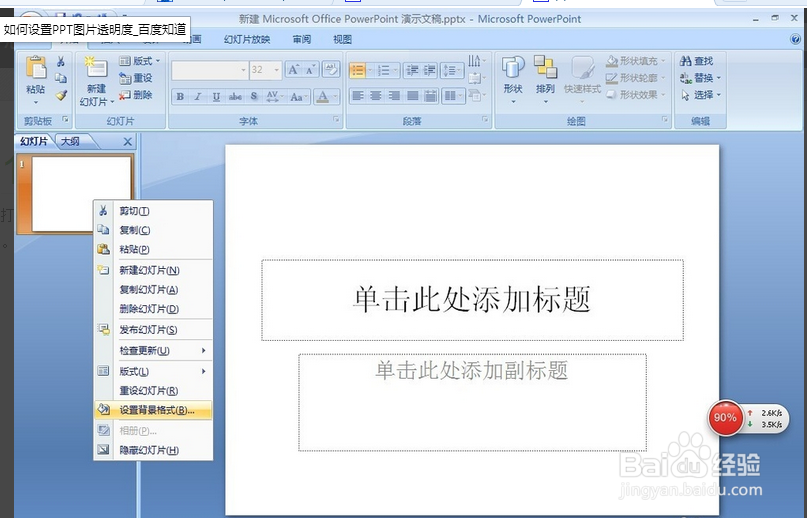This screenshot has height=518, width=807.
Task: Open the Font Color A swatch button
Action: tap(327, 96)
